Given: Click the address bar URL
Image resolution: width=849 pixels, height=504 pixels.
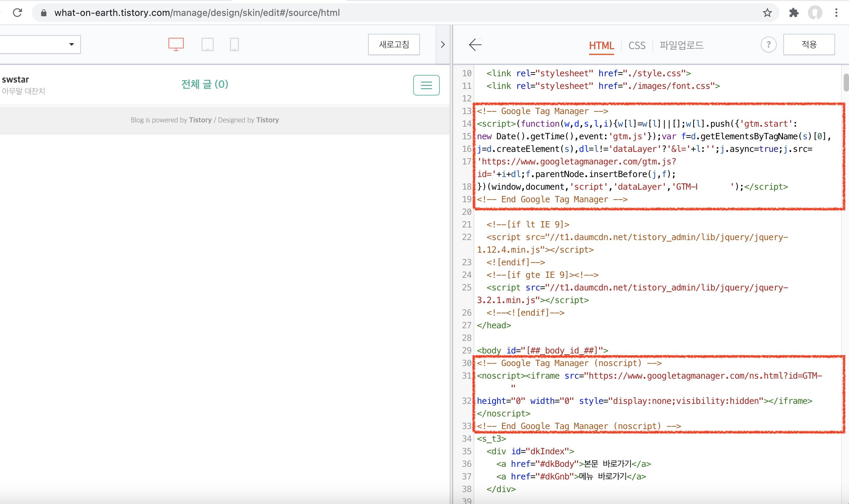Looking at the screenshot, I should pyautogui.click(x=197, y=13).
